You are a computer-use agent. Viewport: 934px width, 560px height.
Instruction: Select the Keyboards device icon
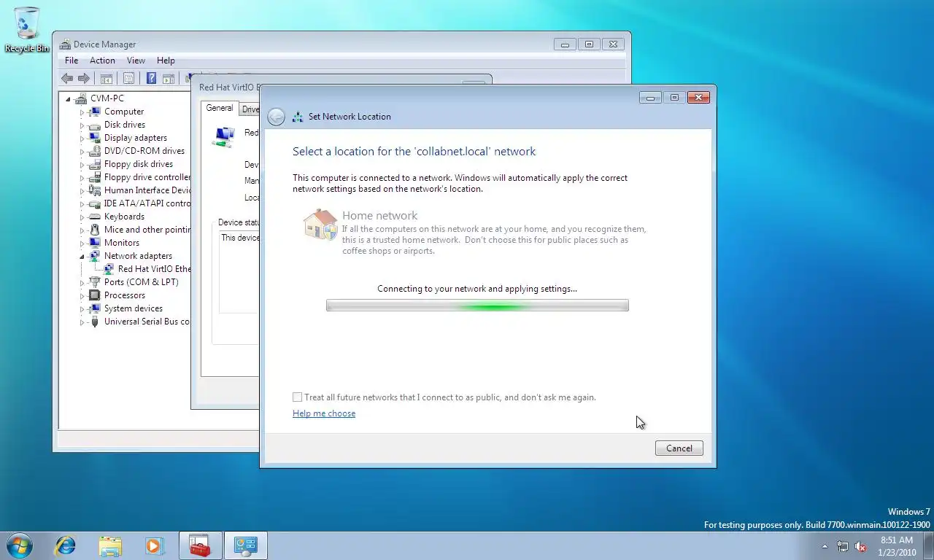coord(94,217)
